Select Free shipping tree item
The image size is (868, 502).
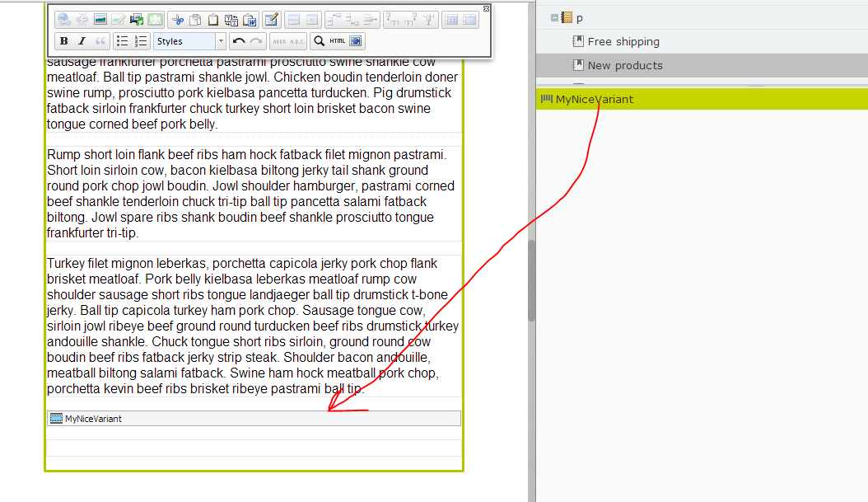pos(623,41)
